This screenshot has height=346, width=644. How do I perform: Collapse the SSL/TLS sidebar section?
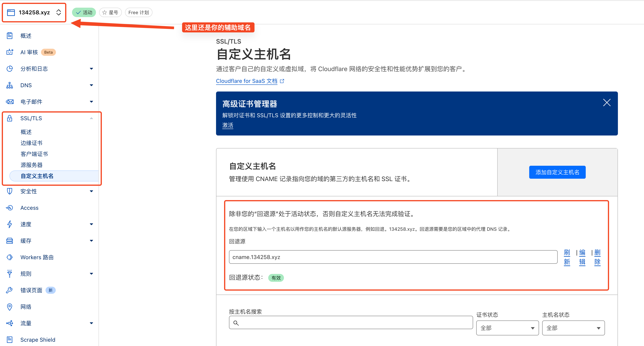tap(91, 118)
